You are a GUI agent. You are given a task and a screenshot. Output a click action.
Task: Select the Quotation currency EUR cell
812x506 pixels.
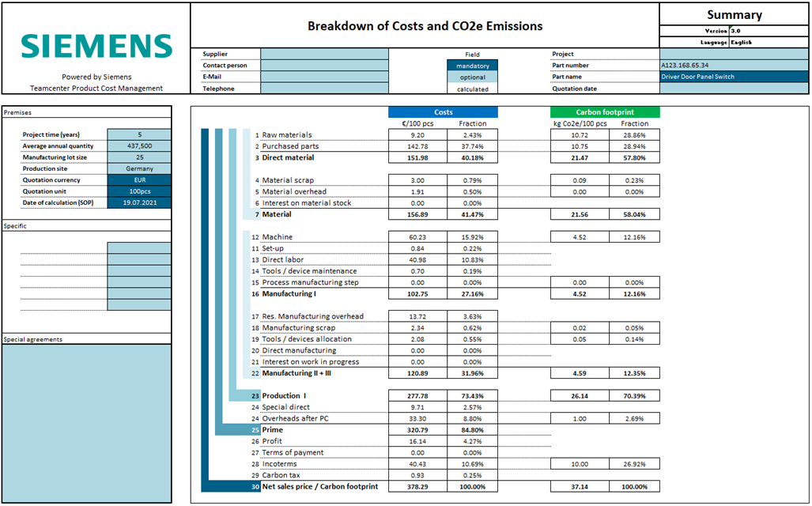[139, 180]
